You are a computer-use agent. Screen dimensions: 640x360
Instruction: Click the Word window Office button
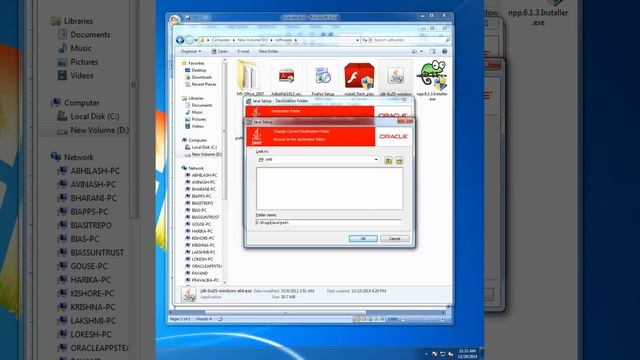coord(175,19)
